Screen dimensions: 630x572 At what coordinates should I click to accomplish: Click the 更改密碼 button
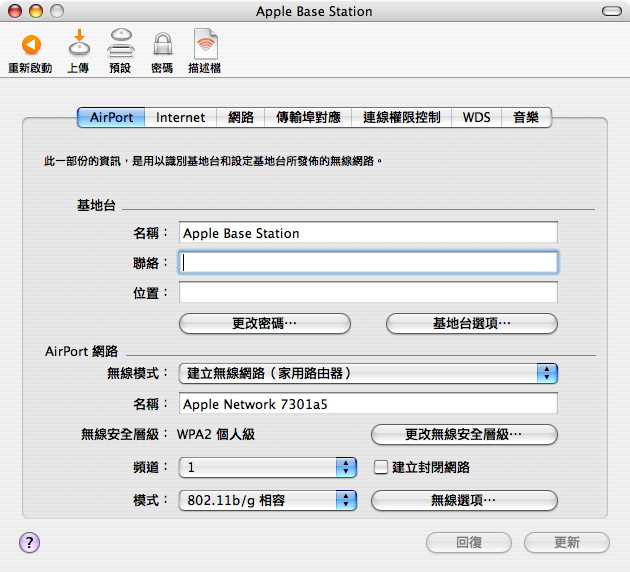pos(265,323)
